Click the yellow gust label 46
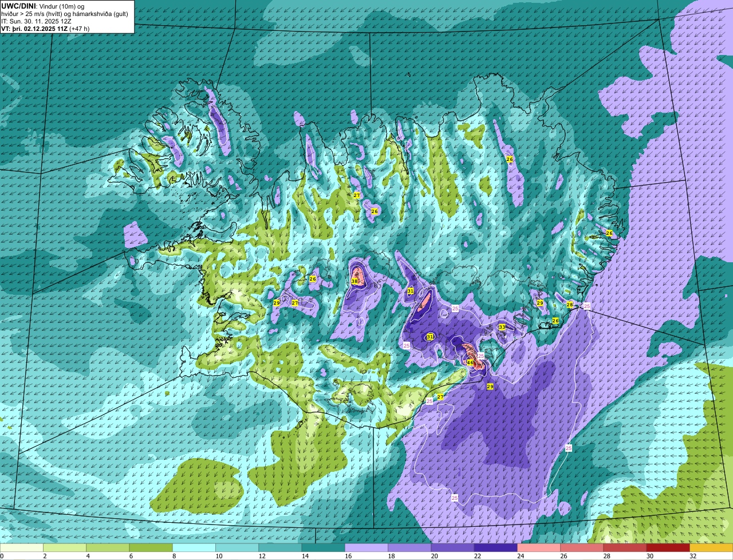 470,362
